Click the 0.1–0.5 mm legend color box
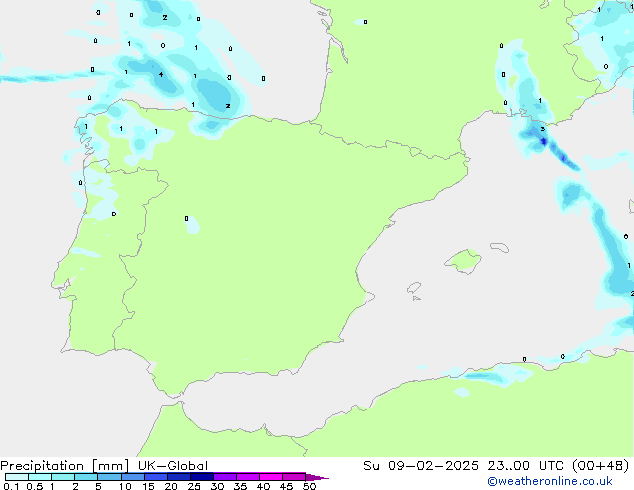 [17, 477]
